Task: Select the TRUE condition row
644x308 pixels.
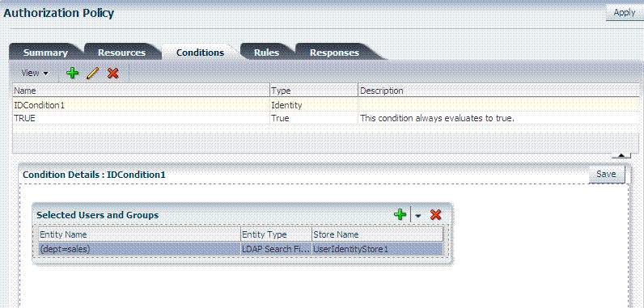Action: [x=326, y=118]
